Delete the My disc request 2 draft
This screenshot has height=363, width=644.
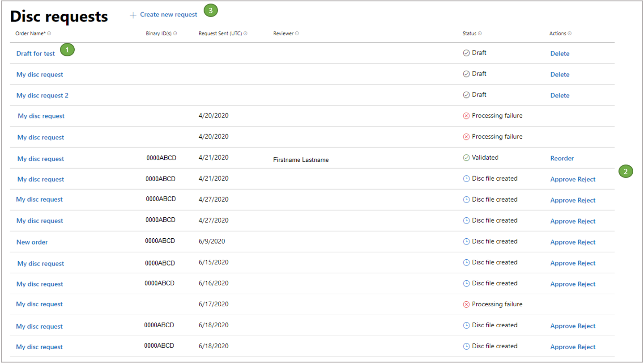click(560, 95)
